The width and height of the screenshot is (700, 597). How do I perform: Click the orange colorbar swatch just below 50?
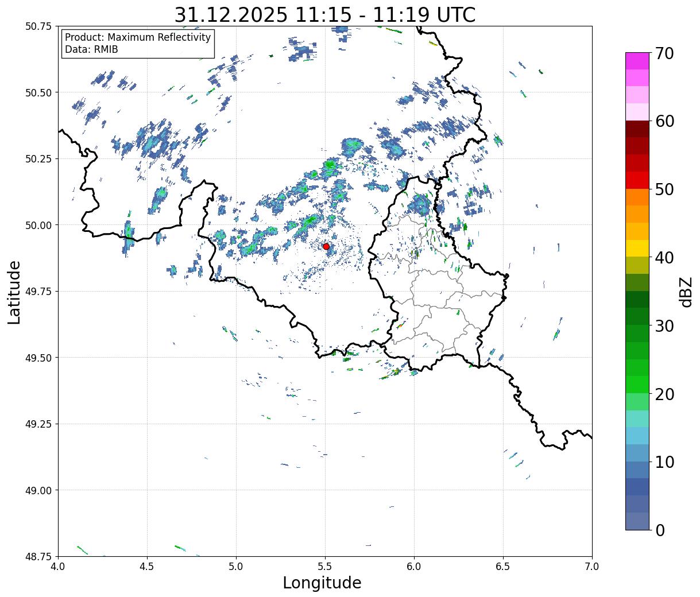pos(637,197)
